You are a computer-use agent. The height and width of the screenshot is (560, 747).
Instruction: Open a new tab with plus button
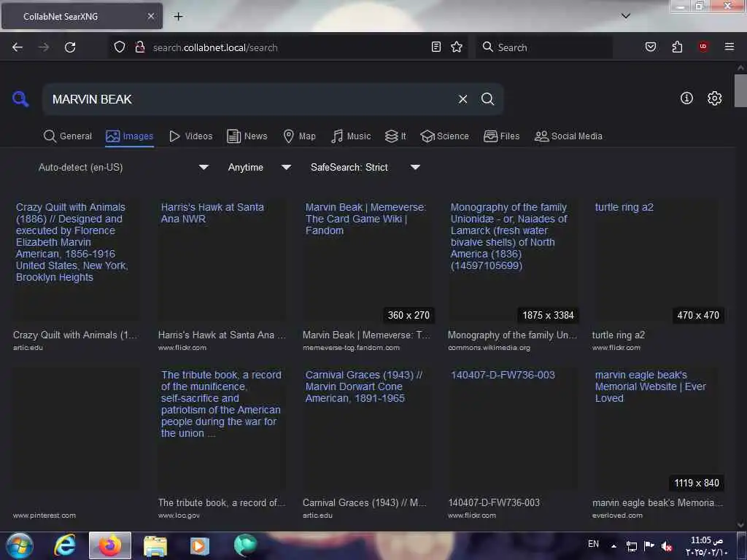coord(178,16)
